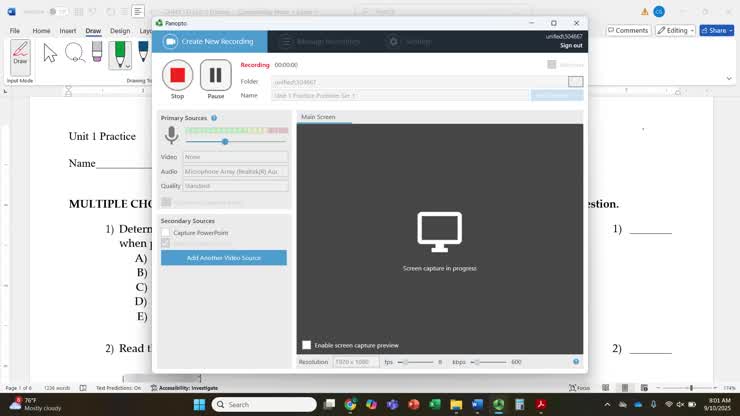Open the Video source dropdown

(235, 157)
